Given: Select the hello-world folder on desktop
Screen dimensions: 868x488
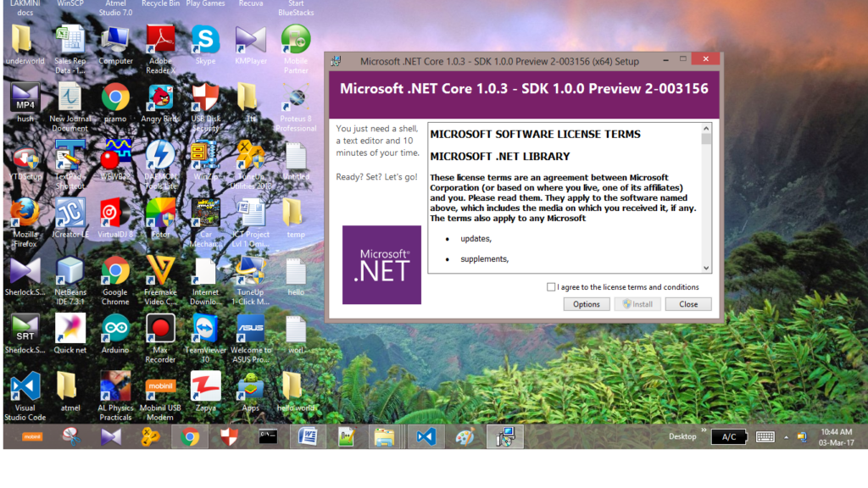Looking at the screenshot, I should point(296,391).
